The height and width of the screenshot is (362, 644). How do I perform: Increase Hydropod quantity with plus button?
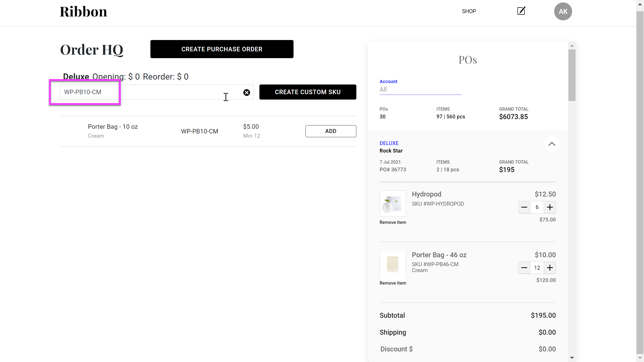pyautogui.click(x=550, y=207)
